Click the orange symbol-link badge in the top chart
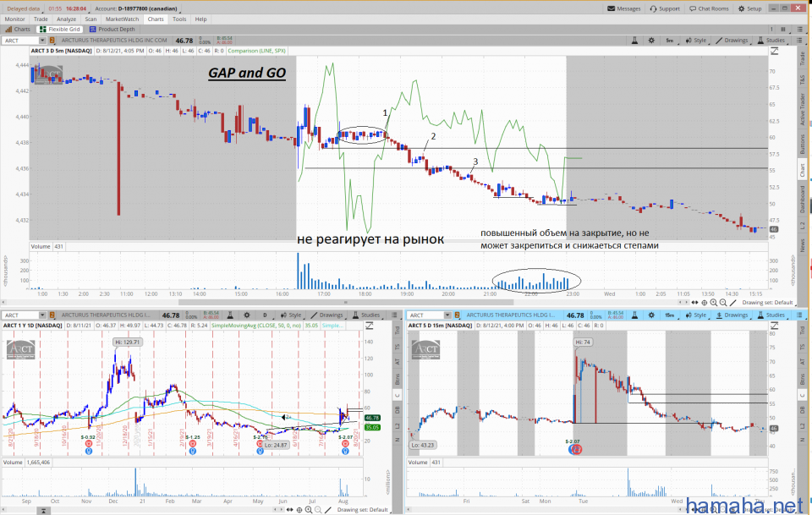The height and width of the screenshot is (515, 812). pos(52,41)
